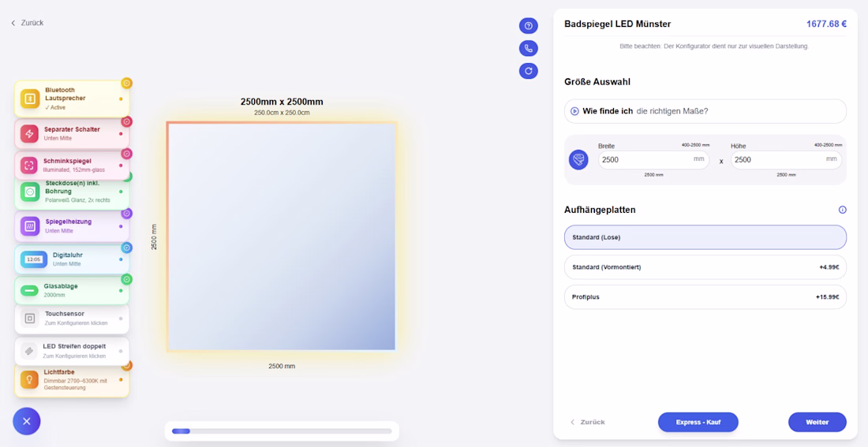Toggle the checkmark badge on Bluetooth Lautsprecher
Image resolution: width=868 pixels, height=447 pixels.
(x=126, y=83)
